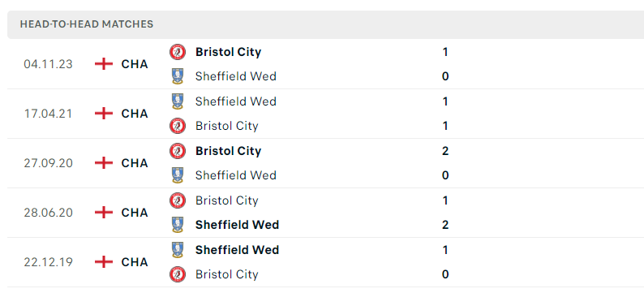Click Sheffield Wed crest in 28.06.20 match
The height and width of the screenshot is (293, 644).
pos(178,225)
